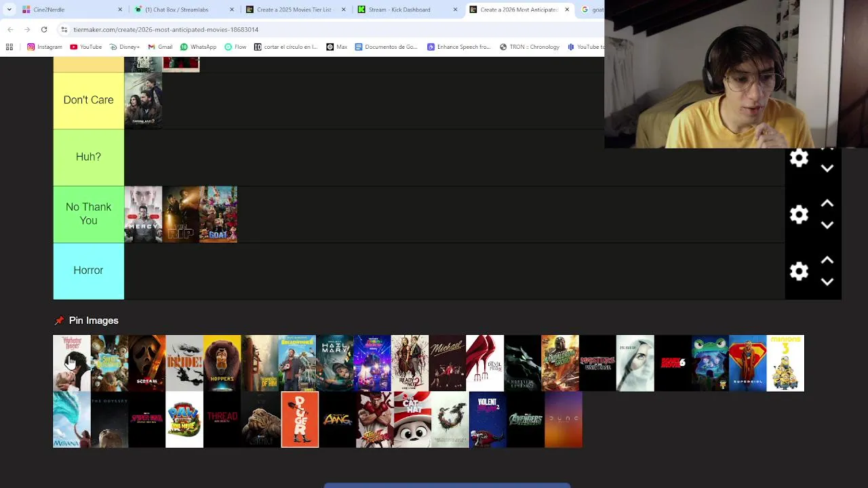Select the Avengers poster
The height and width of the screenshot is (488, 868).
(x=526, y=420)
